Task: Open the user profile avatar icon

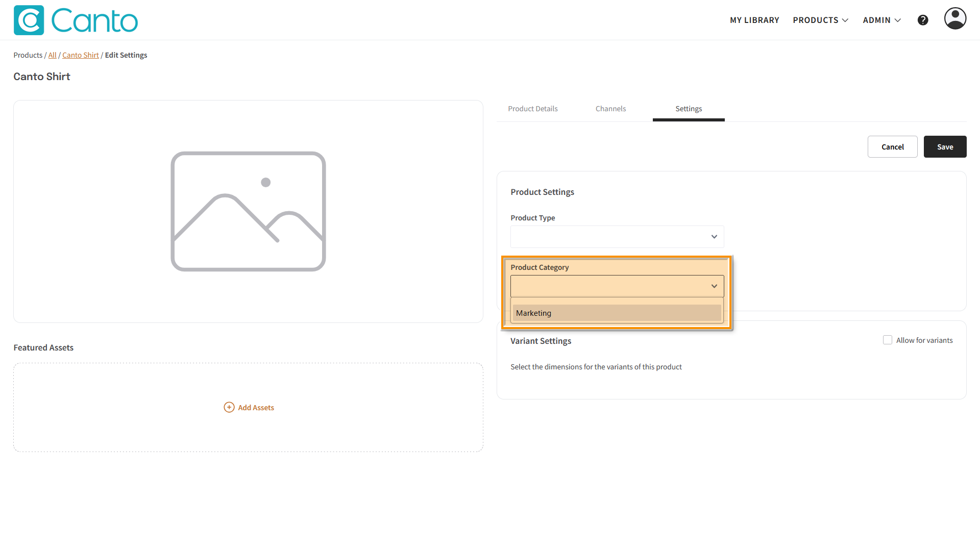Action: pos(955,19)
